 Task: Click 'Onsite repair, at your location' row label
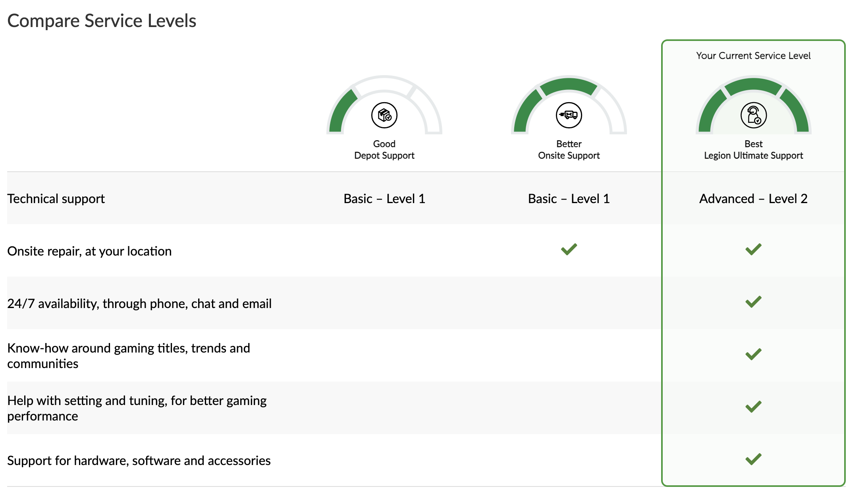(89, 251)
